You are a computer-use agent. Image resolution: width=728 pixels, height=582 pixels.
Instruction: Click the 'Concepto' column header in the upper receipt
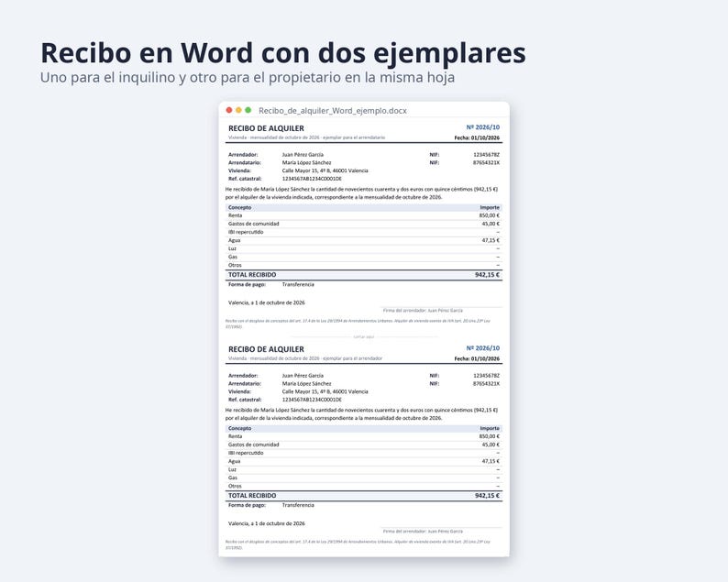coord(239,207)
